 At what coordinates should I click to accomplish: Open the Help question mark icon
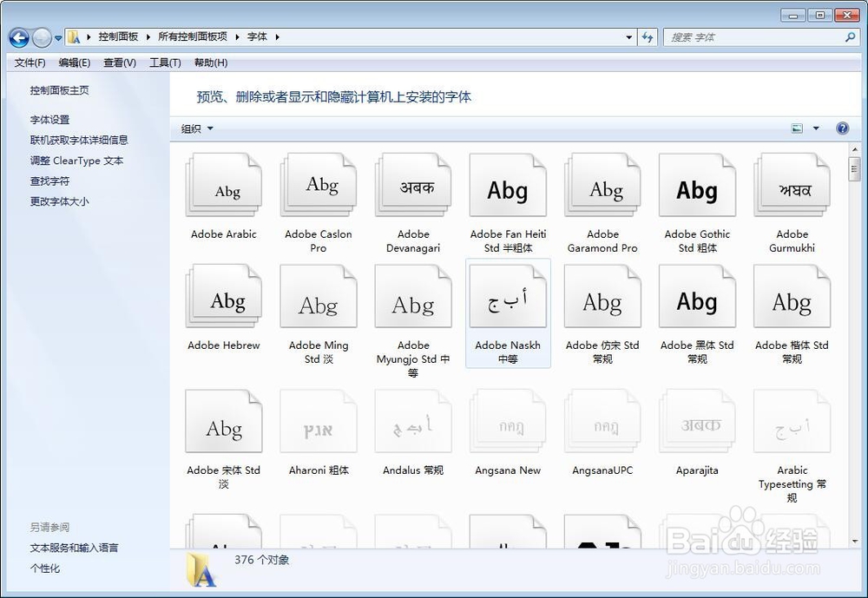pos(842,128)
